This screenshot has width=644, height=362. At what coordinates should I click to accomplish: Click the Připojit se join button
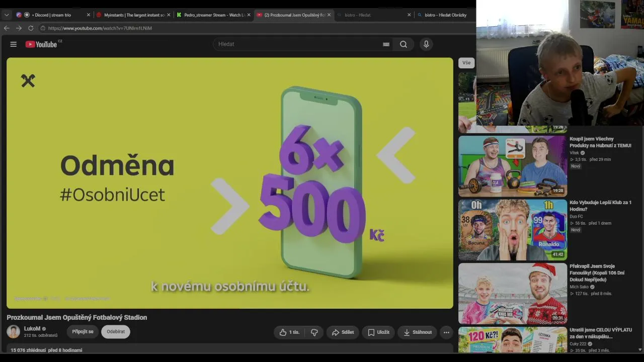click(83, 332)
